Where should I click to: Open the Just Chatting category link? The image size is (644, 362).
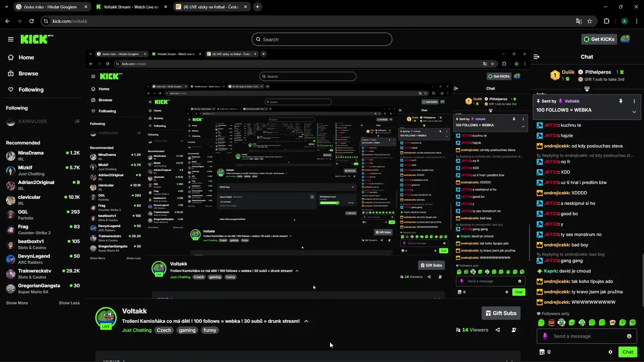coord(136,330)
